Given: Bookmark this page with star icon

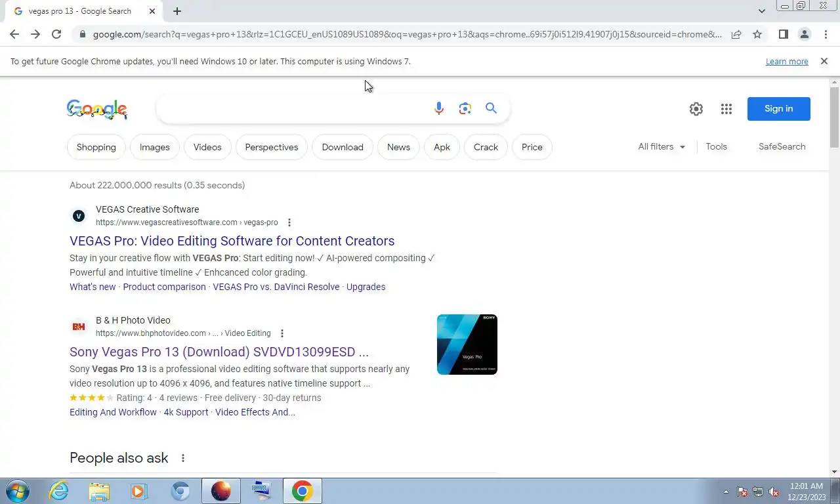Looking at the screenshot, I should (x=757, y=34).
